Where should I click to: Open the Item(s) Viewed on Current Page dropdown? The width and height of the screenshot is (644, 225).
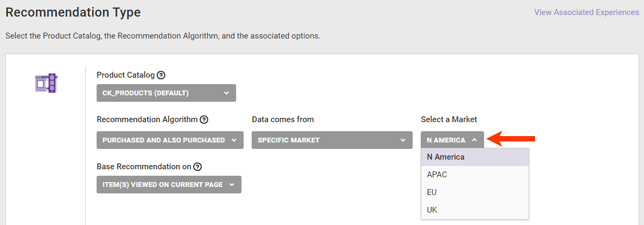[169, 185]
